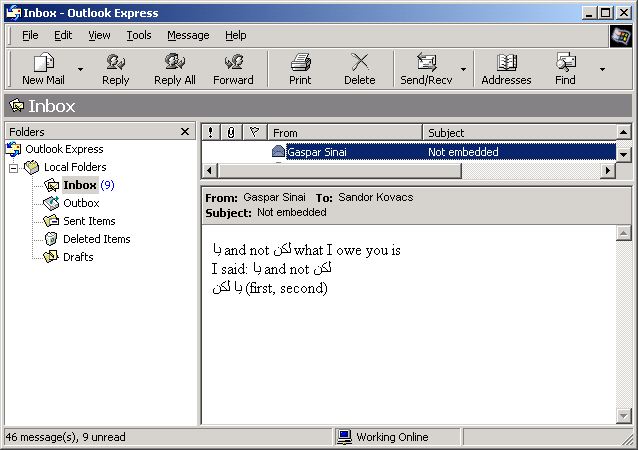Click the Forward toolbar button
Image resolution: width=638 pixels, height=450 pixels.
(233, 69)
